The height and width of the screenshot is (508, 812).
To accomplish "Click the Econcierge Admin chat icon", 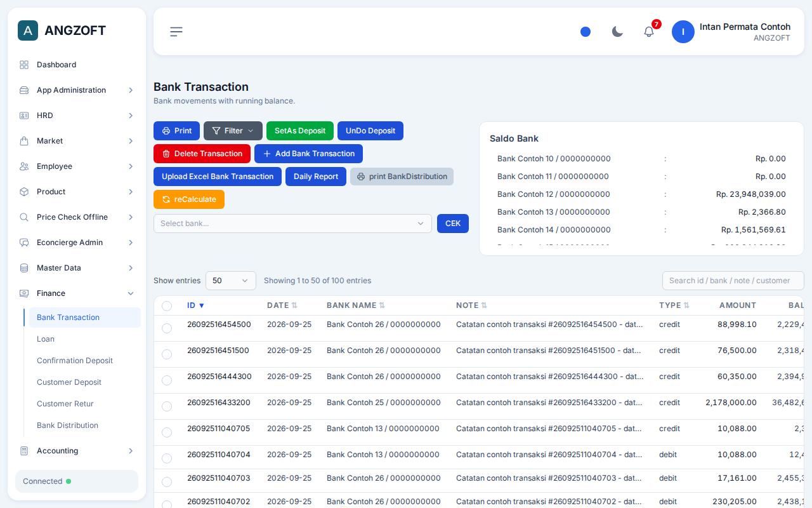I will coord(24,243).
